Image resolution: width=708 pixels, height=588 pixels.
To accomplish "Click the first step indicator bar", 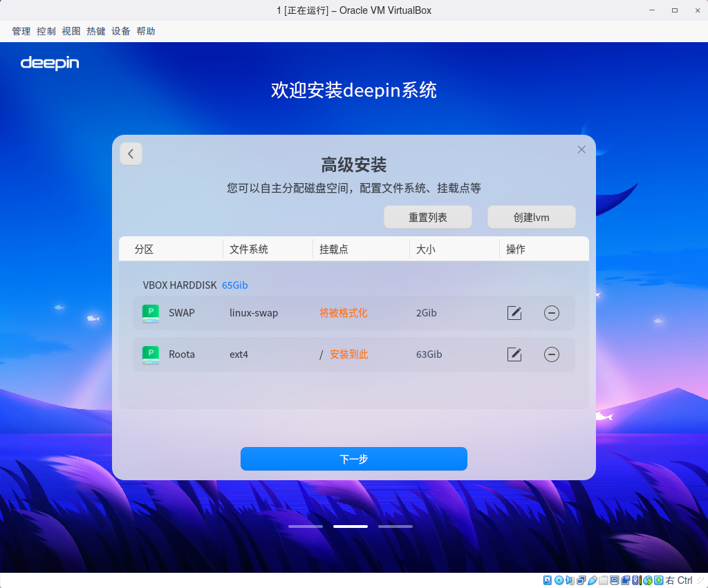I will [x=306, y=527].
